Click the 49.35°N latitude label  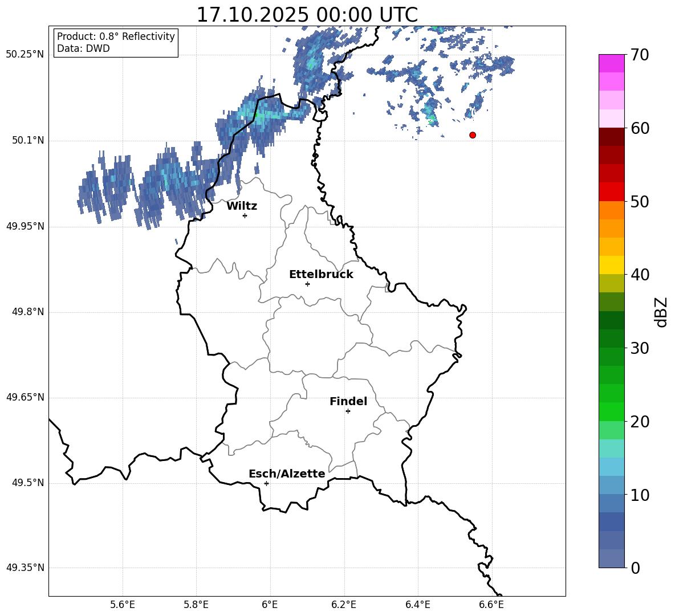[x=25, y=568]
